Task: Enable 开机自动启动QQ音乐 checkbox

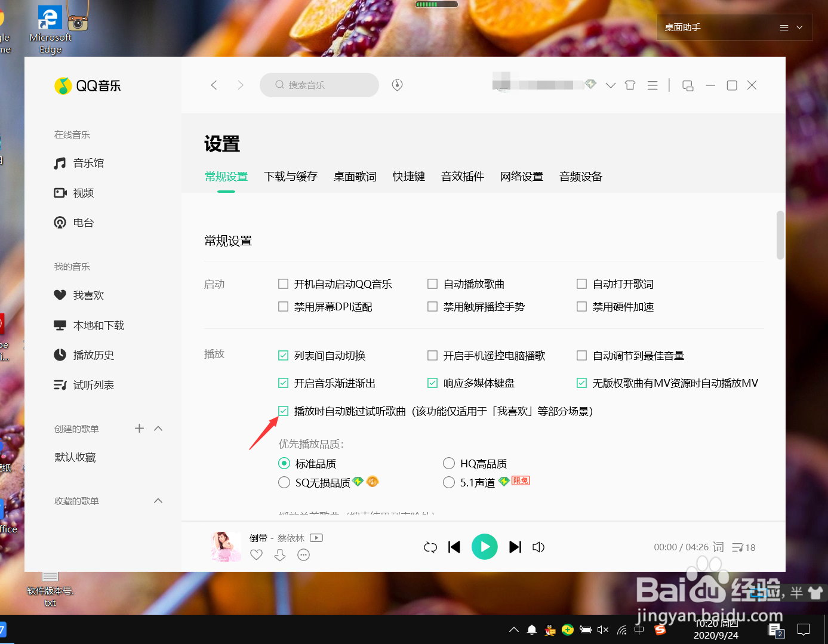Action: point(283,284)
